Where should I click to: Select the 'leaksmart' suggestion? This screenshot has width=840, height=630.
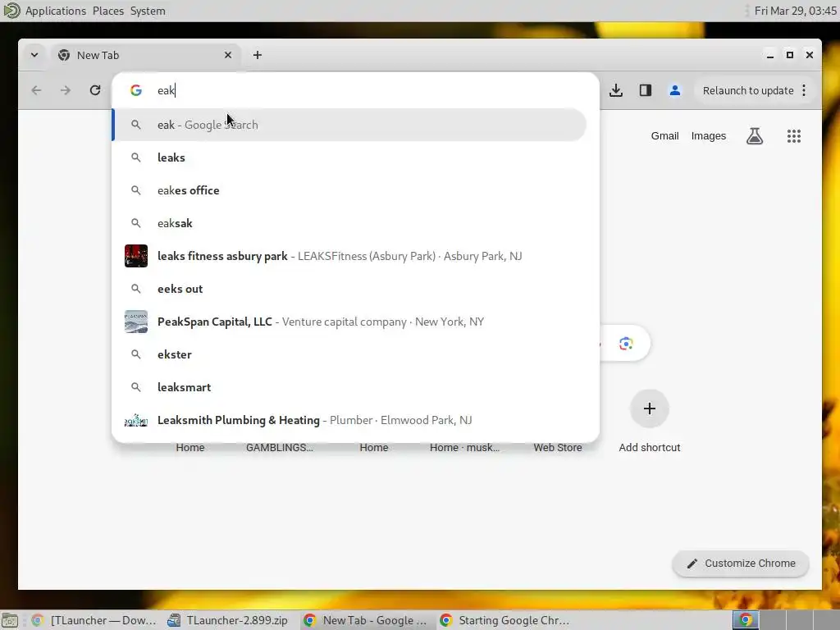pyautogui.click(x=349, y=387)
